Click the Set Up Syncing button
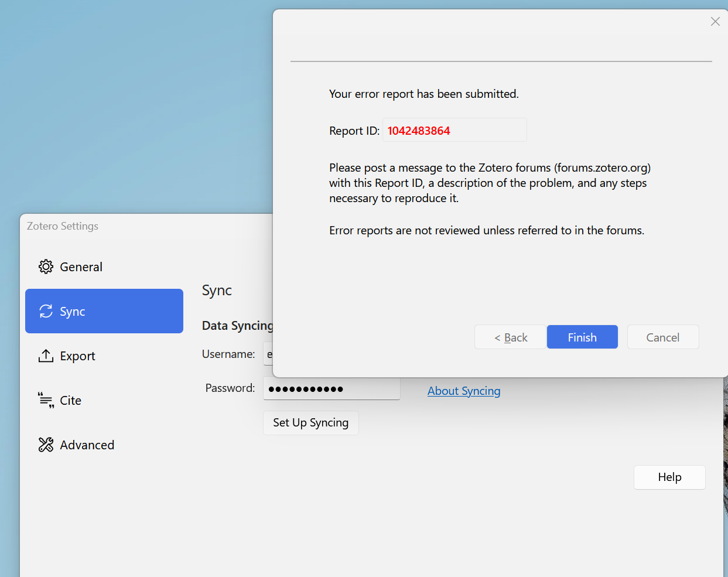 (311, 423)
